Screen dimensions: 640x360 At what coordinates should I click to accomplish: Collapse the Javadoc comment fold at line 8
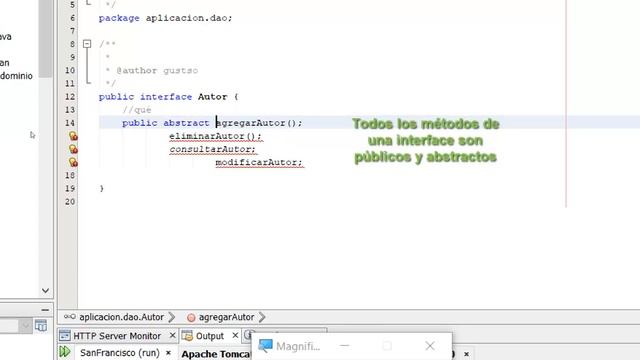coord(87,44)
